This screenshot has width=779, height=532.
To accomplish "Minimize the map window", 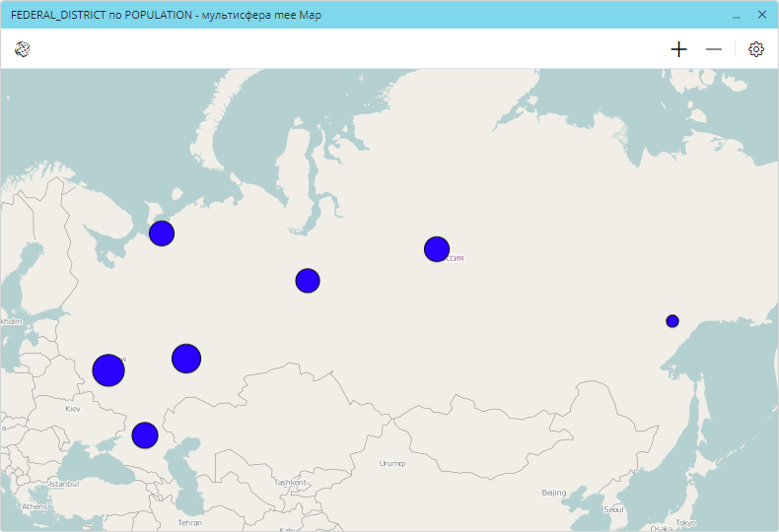I will pos(737,16).
